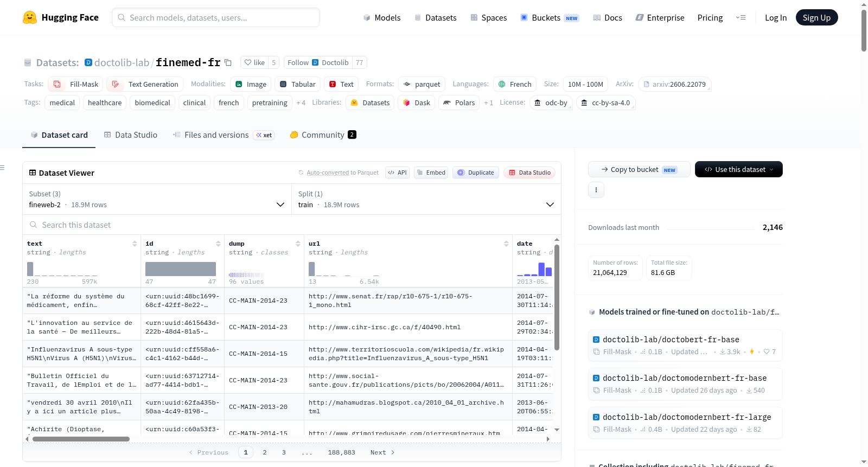Viewport: 868px width, 467px height.
Task: Go to the Enterprise page
Action: click(x=660, y=17)
